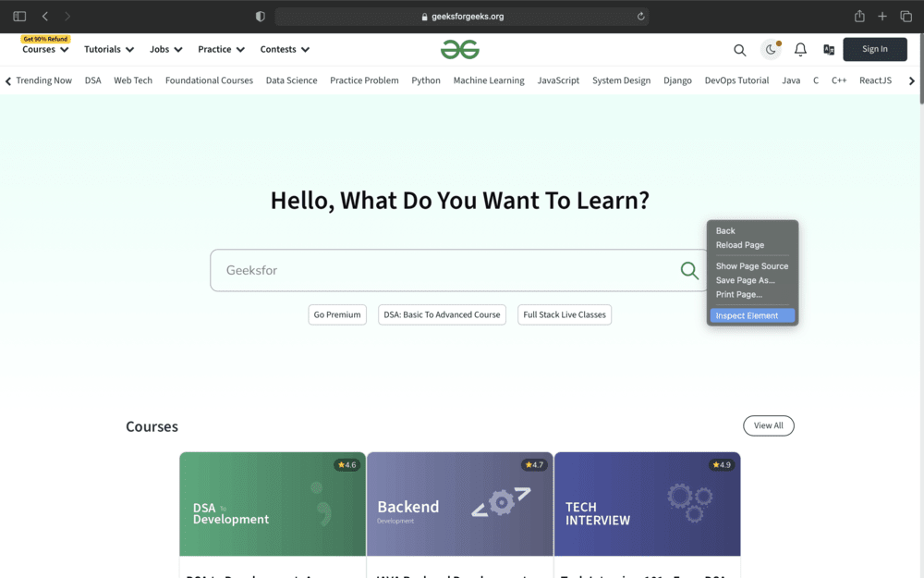This screenshot has height=578, width=924.
Task: Open Web Tech topic link
Action: (132, 80)
